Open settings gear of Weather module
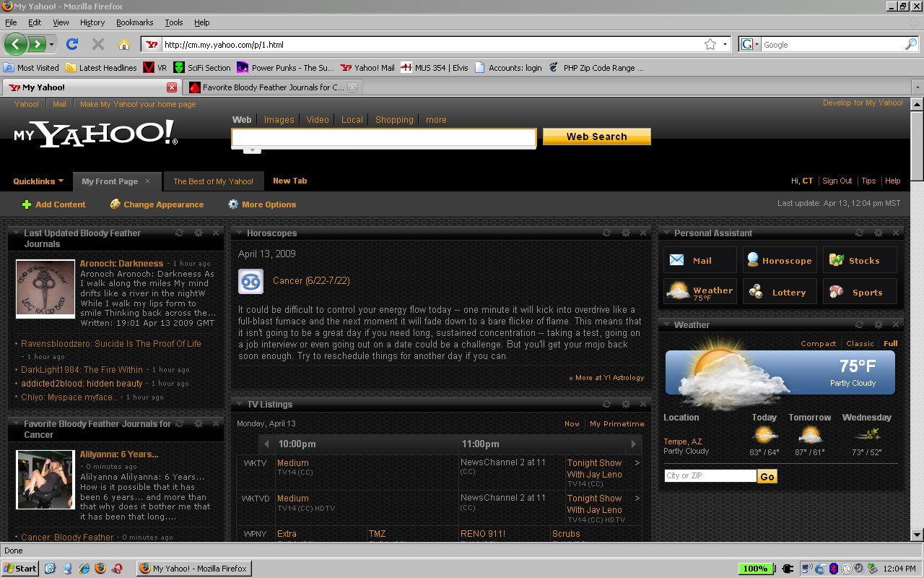 pos(879,325)
